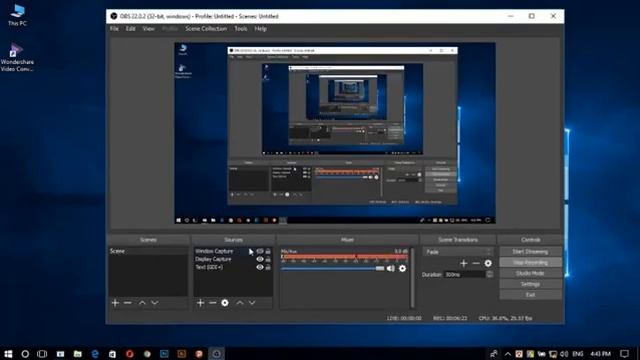The height and width of the screenshot is (360, 640).
Task: Open the View menu
Action: point(149,29)
